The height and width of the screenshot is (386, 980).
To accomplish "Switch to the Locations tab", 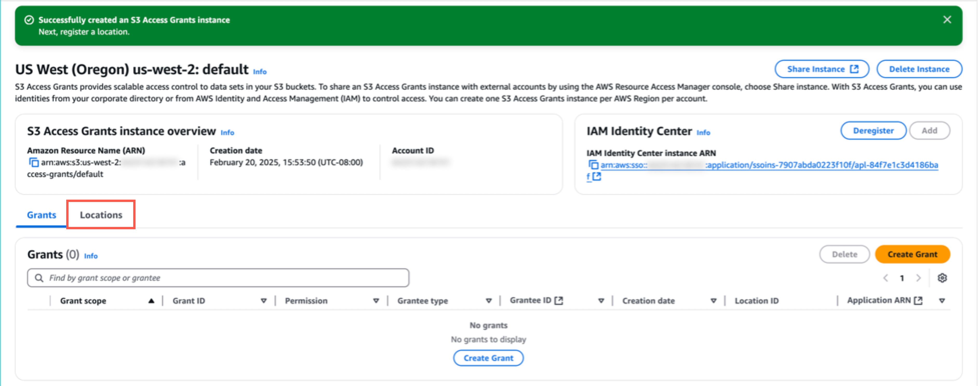I will (101, 215).
